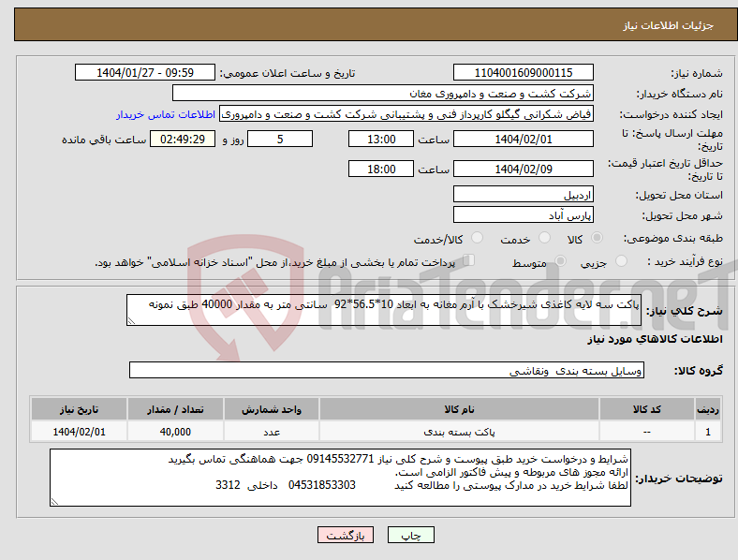Click the تعداد / مقدار column header

(x=175, y=409)
